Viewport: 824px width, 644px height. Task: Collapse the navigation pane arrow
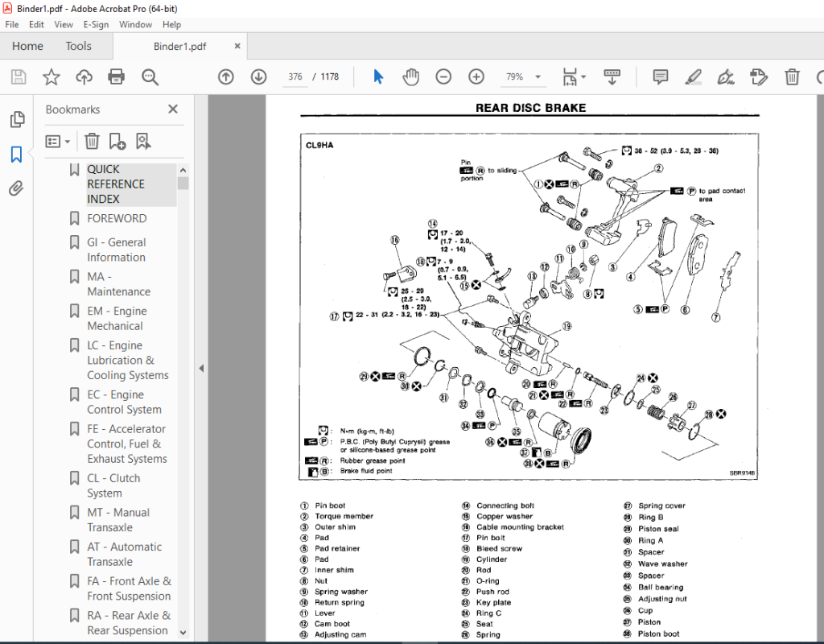[x=201, y=369]
